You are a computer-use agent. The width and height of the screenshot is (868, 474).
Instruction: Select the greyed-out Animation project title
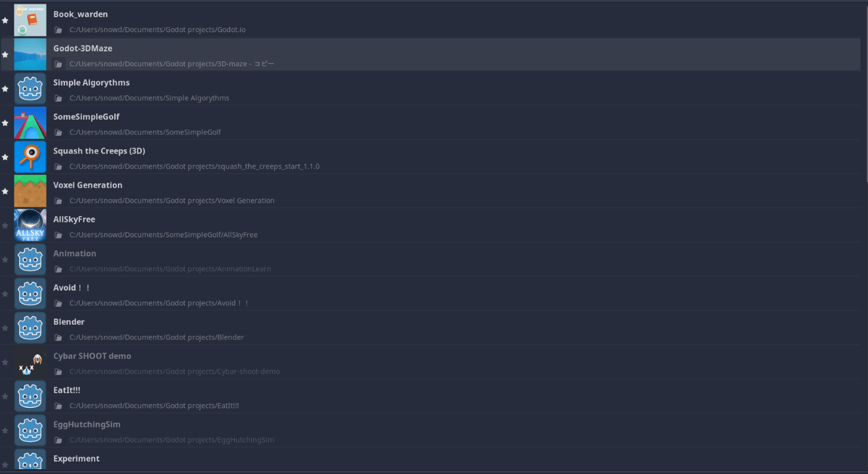coord(75,253)
